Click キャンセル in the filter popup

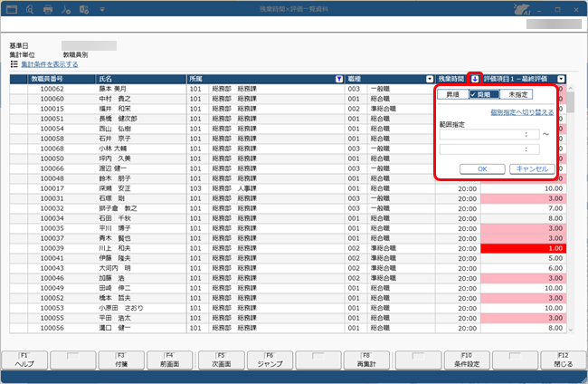click(532, 169)
